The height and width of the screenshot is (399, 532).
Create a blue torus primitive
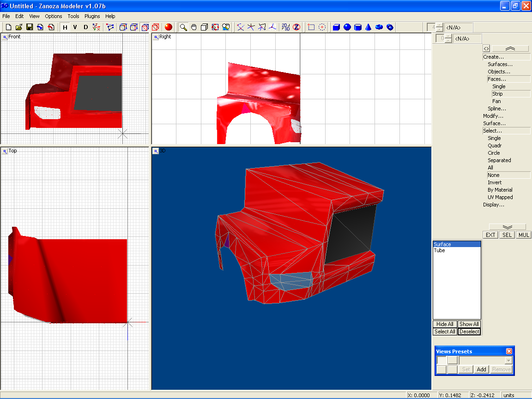[x=379, y=27]
